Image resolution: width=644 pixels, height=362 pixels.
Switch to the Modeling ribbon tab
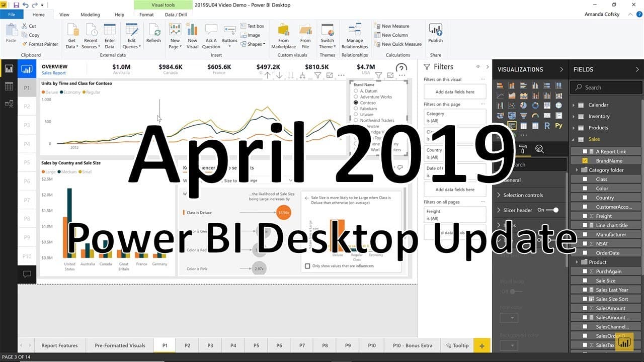[x=91, y=15]
